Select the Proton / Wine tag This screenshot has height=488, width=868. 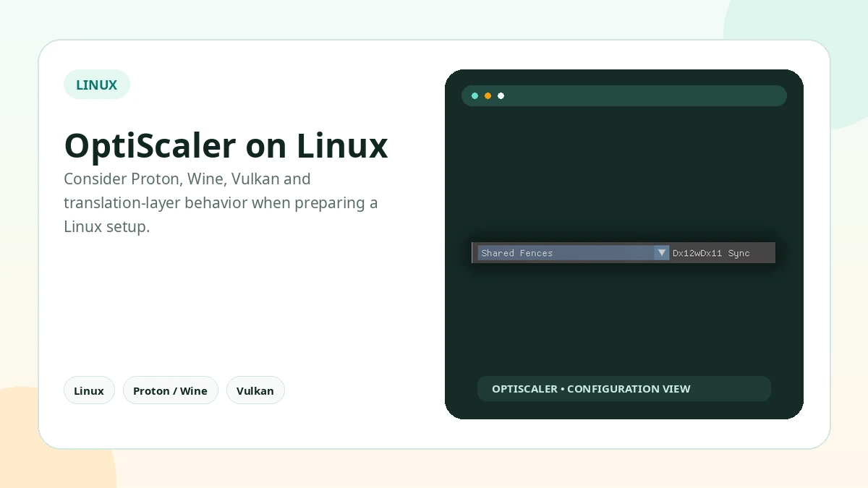[x=170, y=390]
